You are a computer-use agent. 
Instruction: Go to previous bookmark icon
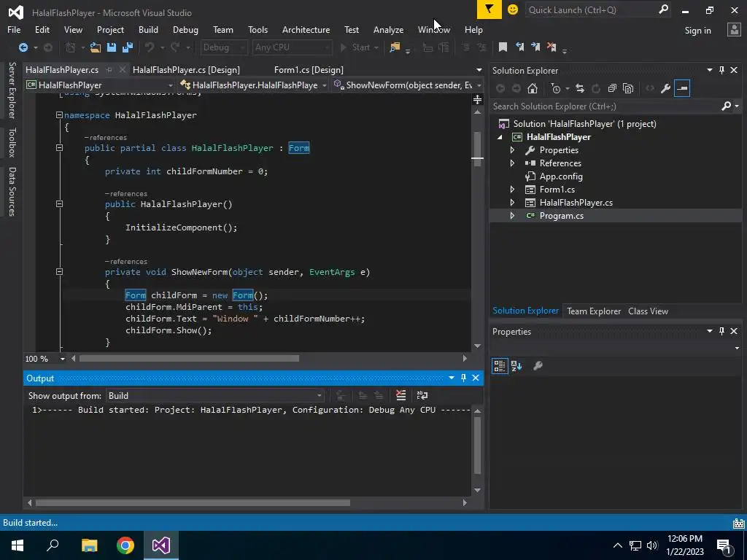tap(519, 47)
